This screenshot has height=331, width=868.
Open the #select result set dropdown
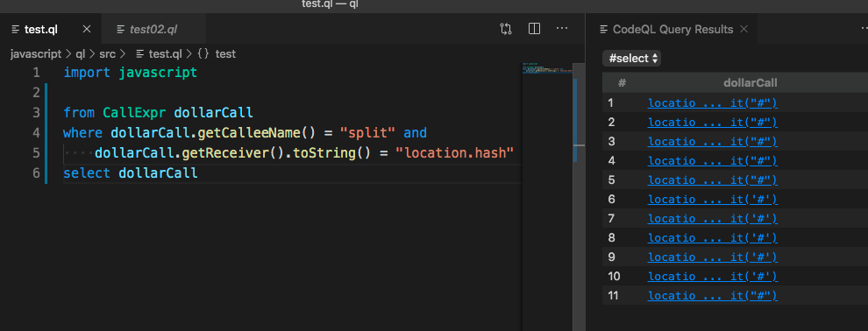tap(631, 58)
